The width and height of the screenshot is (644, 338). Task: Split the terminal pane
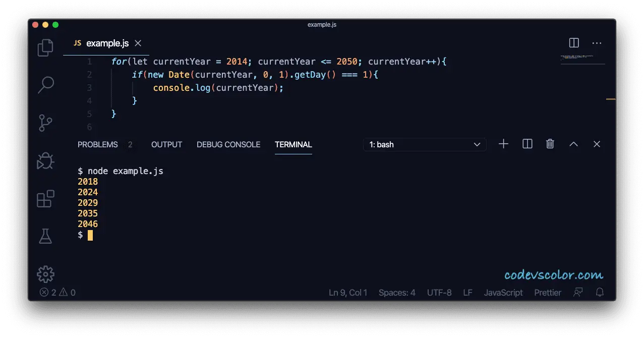click(528, 144)
